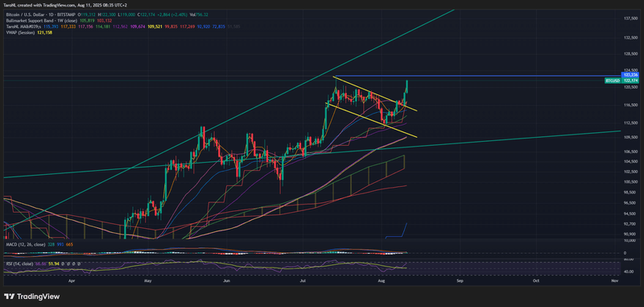Screen dimensions: 644x307
Task: Click the 128,500 price axis label
Action: pyautogui.click(x=630, y=54)
